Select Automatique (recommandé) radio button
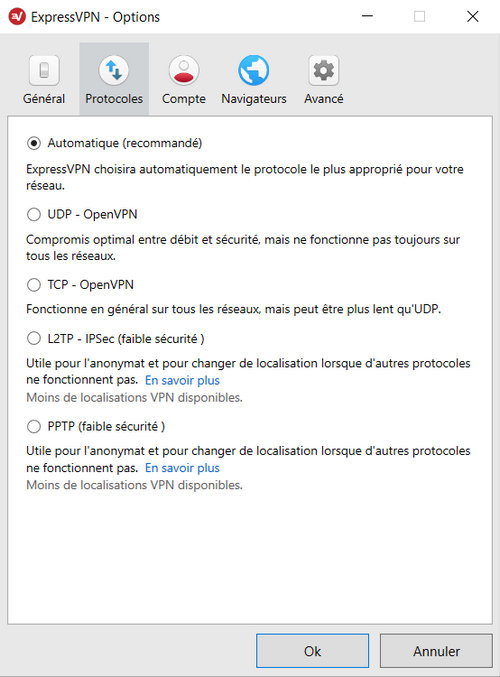 point(34,143)
